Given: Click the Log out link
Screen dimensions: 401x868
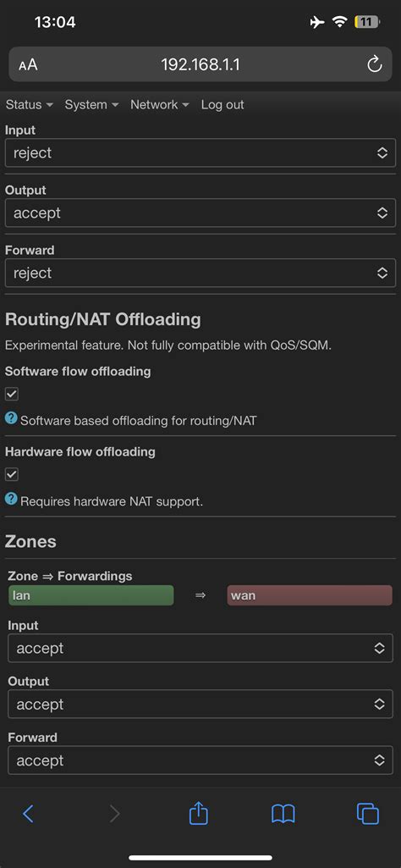Looking at the screenshot, I should pos(222,105).
